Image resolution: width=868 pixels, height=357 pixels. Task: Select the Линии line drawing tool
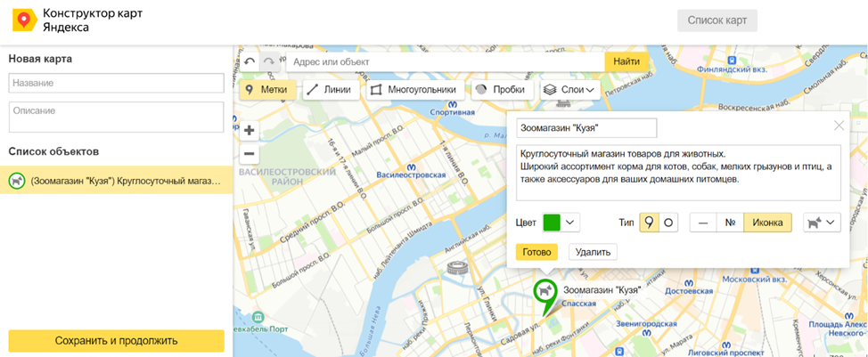click(x=331, y=90)
